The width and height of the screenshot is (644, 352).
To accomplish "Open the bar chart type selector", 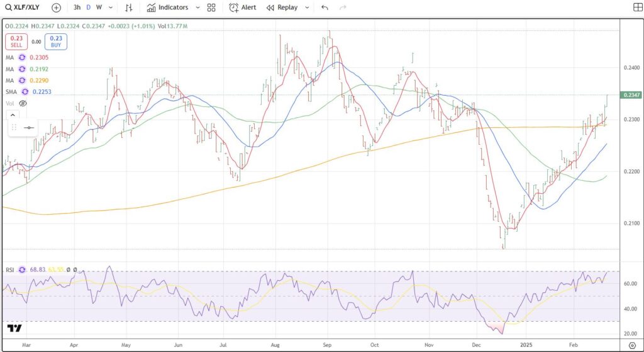I will [x=128, y=8].
